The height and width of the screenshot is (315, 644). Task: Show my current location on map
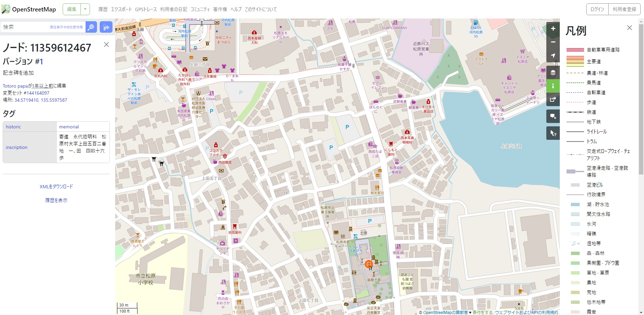[x=553, y=56]
